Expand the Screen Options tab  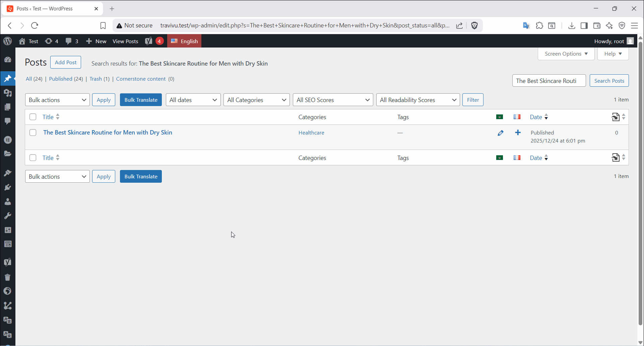[x=566, y=54]
